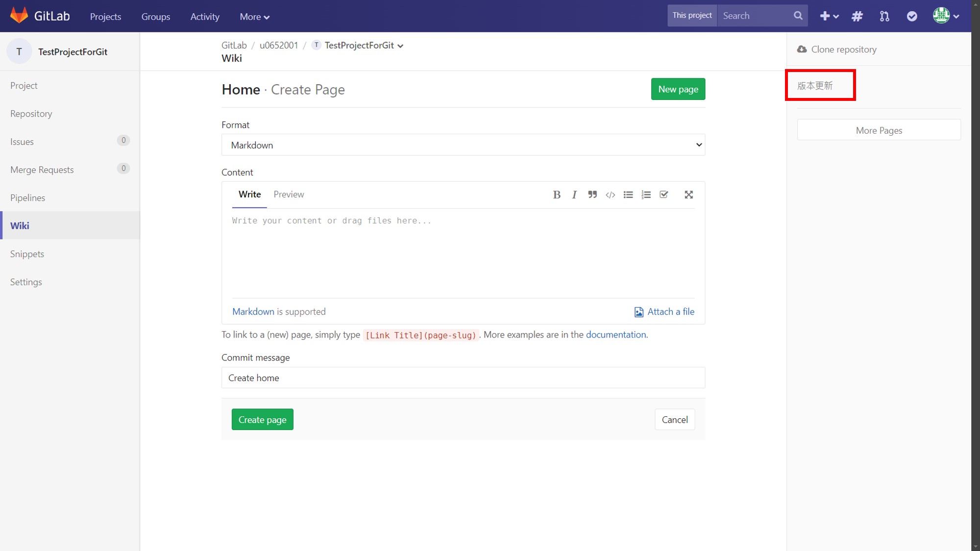Click the page vertical scrollbar

976,275
